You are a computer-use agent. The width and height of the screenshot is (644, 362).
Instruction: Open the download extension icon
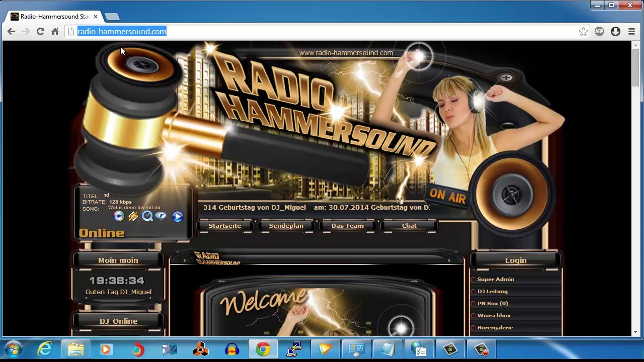[615, 32]
